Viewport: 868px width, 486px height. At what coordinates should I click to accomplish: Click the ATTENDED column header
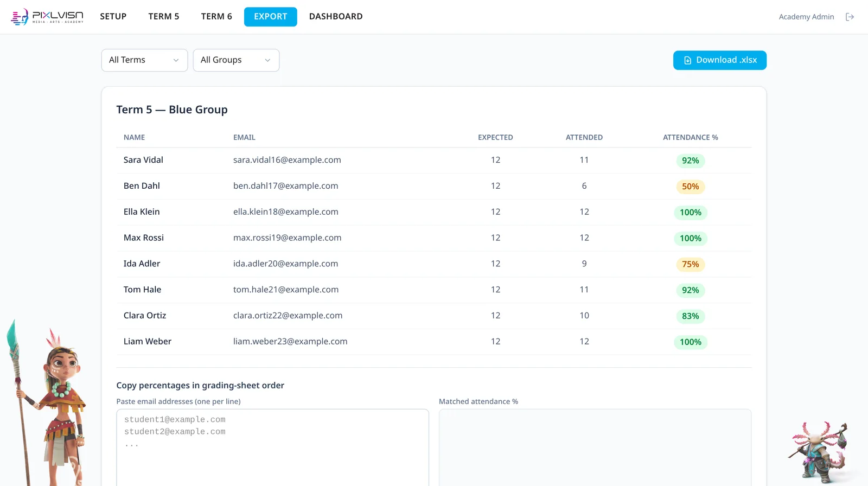[584, 138]
